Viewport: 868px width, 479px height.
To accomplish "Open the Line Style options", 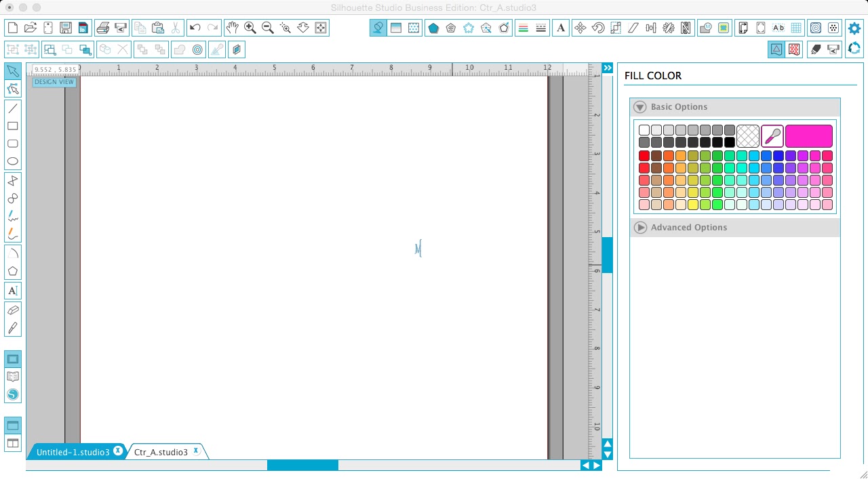I will pos(540,28).
